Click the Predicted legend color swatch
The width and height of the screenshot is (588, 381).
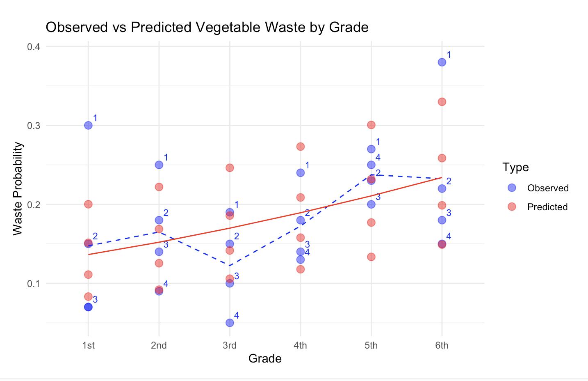(x=512, y=207)
